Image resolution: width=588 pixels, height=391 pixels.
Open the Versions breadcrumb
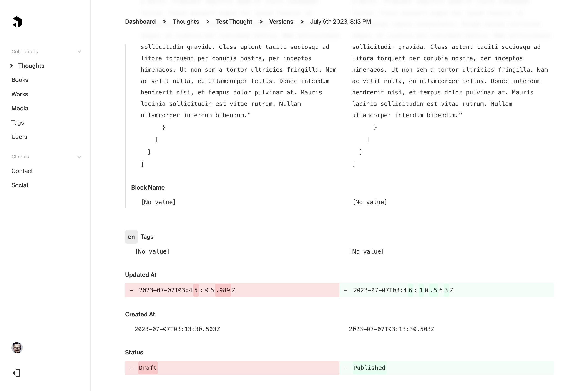click(x=281, y=22)
